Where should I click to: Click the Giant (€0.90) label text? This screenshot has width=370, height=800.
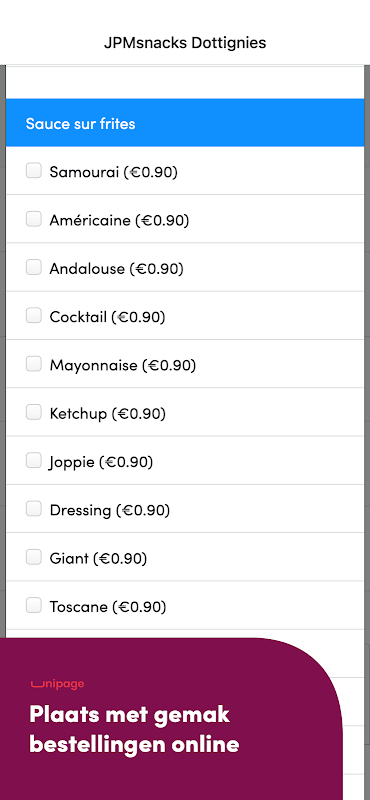pyautogui.click(x=98, y=559)
